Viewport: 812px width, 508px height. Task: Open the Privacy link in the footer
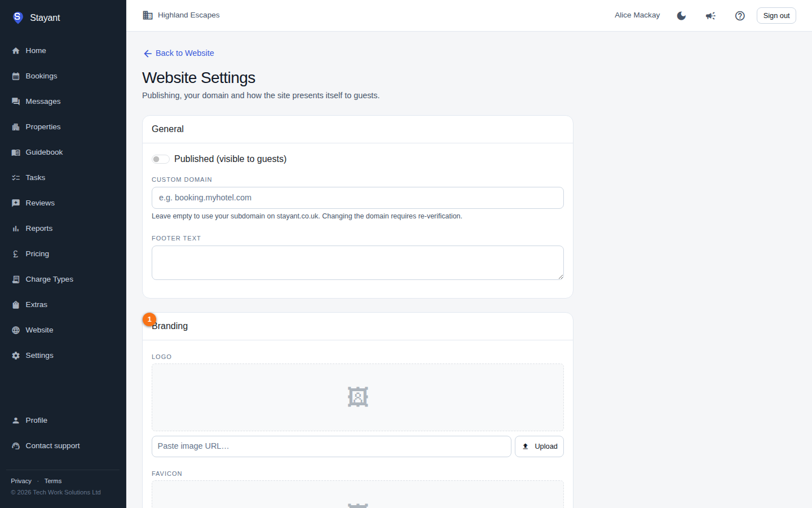pyautogui.click(x=21, y=481)
